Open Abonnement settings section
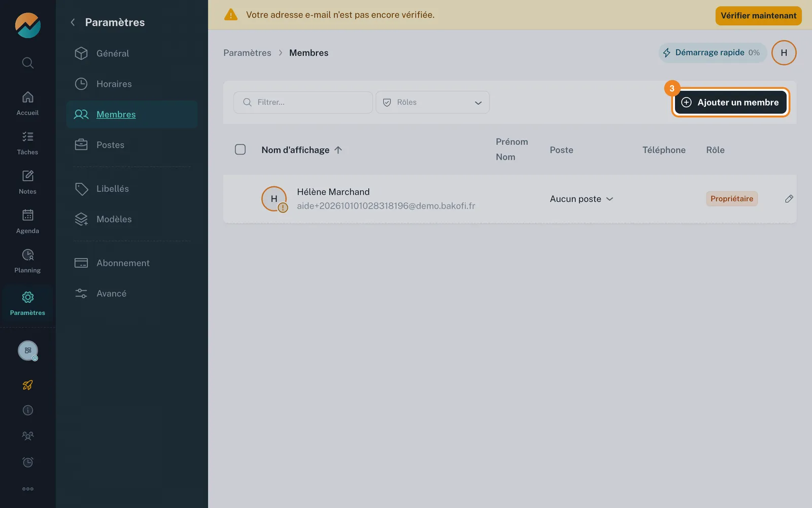This screenshot has width=812, height=508. coord(132,263)
